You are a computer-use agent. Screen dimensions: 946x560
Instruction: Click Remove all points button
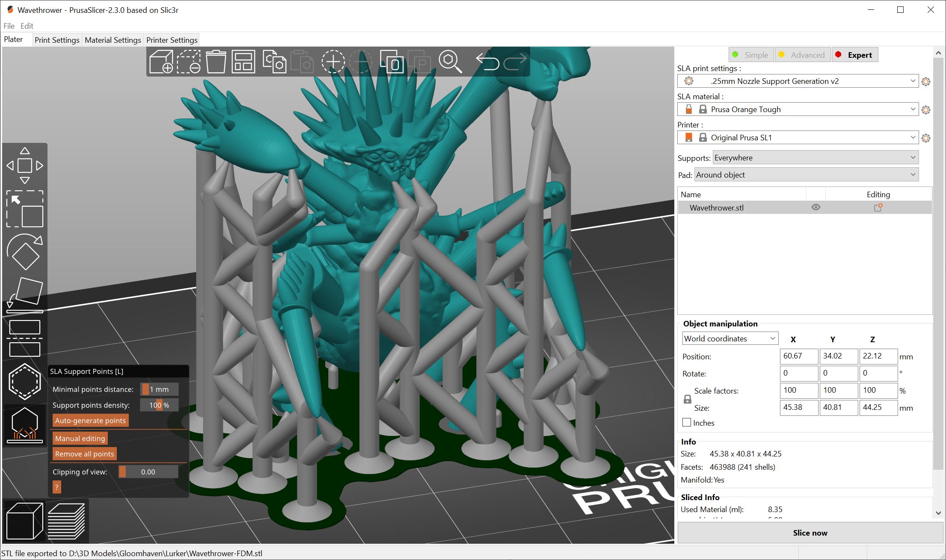click(85, 454)
